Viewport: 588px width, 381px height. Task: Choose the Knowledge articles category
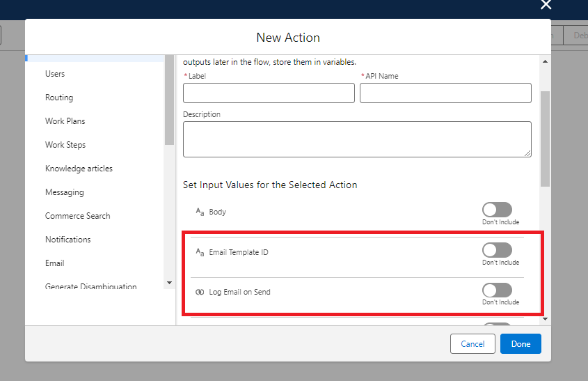click(79, 169)
